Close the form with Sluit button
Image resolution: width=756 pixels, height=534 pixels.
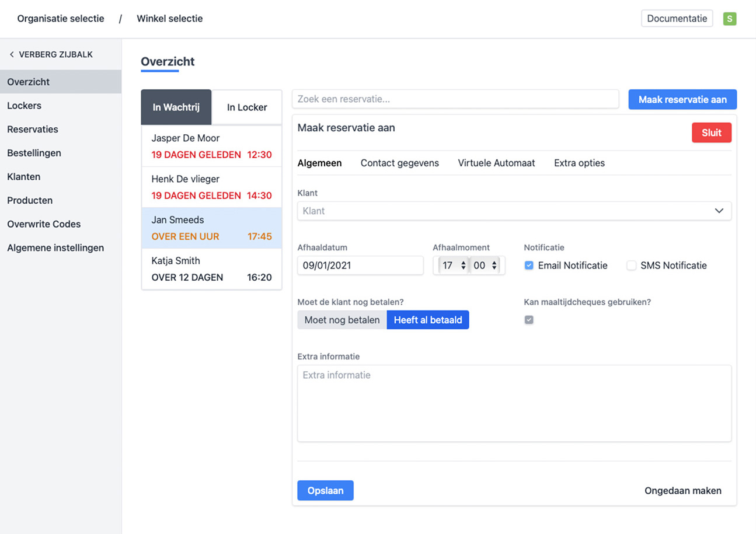711,132
